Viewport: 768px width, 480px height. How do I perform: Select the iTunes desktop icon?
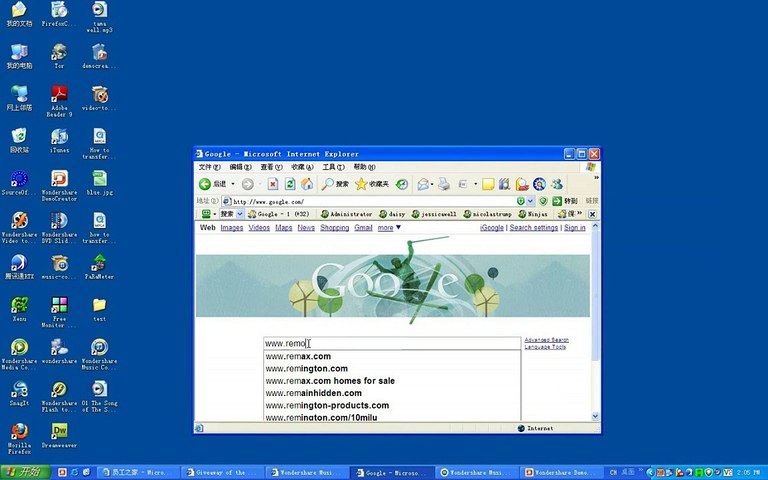pos(59,141)
